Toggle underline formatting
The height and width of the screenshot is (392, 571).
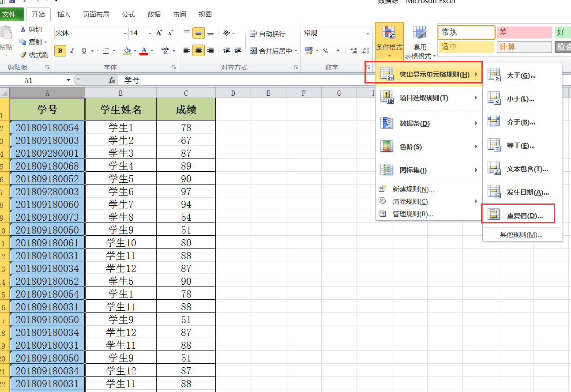(x=84, y=51)
